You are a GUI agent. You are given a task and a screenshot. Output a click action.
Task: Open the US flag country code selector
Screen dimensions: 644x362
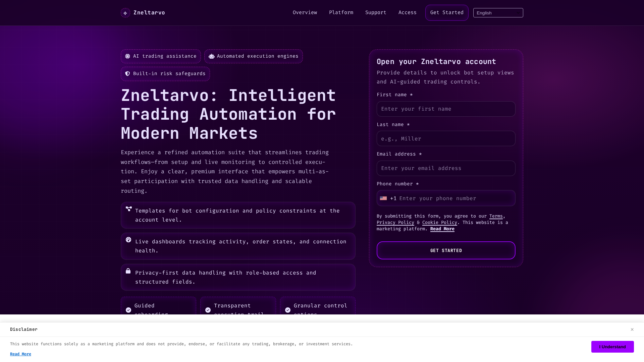pos(383,198)
